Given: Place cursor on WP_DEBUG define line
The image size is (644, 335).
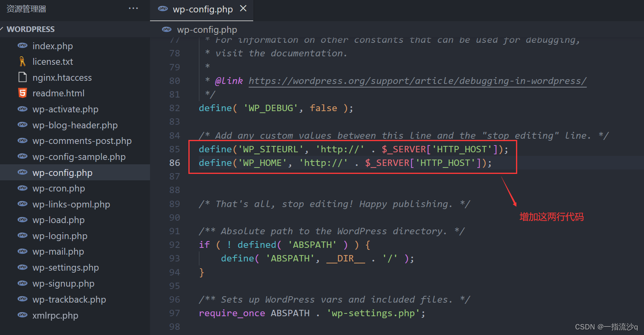Looking at the screenshot, I should (x=276, y=108).
